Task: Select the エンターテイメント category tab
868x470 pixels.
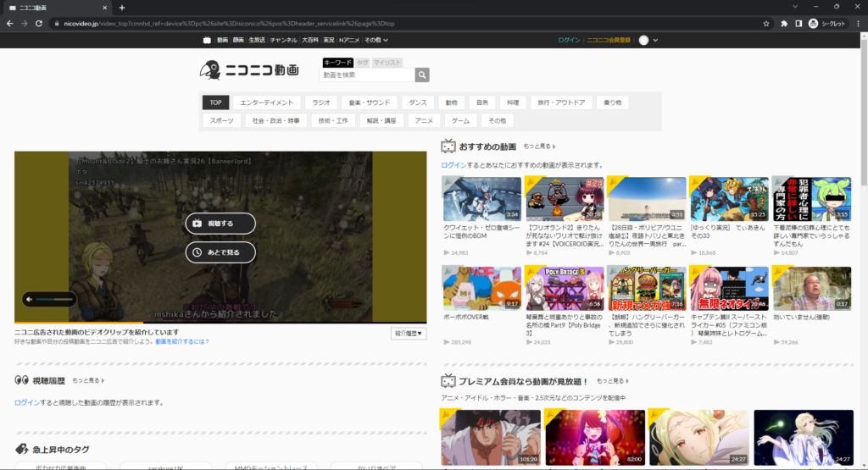Action: 267,102
